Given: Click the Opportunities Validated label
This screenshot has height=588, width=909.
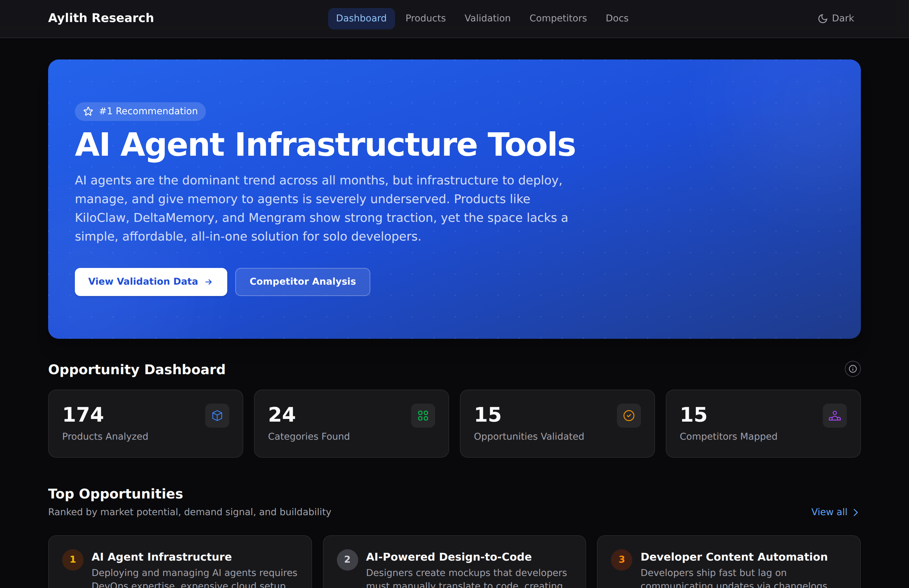Looking at the screenshot, I should coord(529,436).
